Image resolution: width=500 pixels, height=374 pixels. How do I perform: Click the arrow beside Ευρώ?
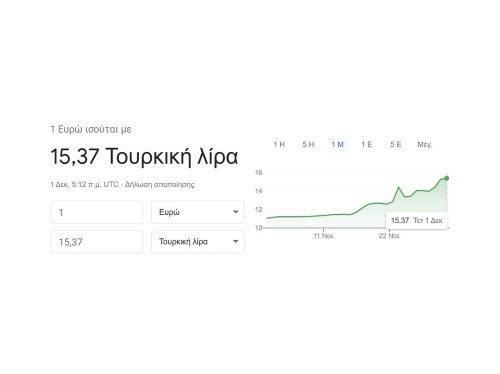click(x=236, y=212)
